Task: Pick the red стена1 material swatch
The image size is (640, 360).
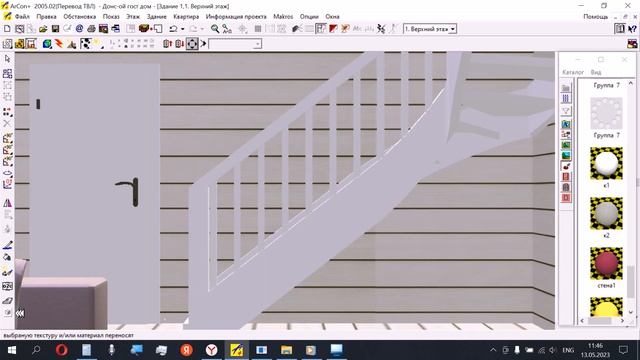Action: coord(606,264)
